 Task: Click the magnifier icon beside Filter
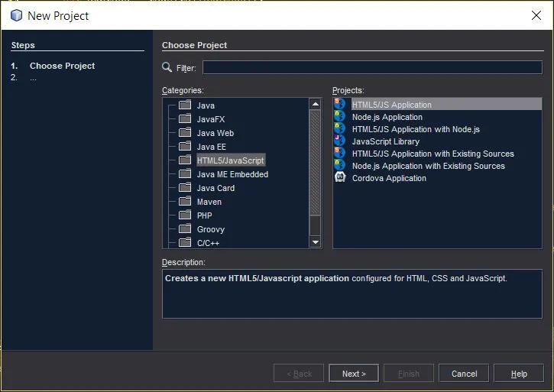point(167,66)
